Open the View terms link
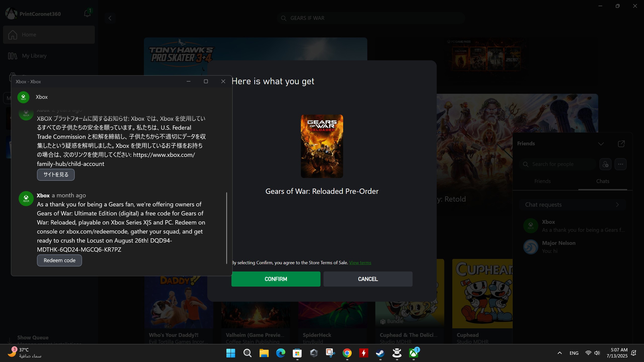 pyautogui.click(x=360, y=263)
